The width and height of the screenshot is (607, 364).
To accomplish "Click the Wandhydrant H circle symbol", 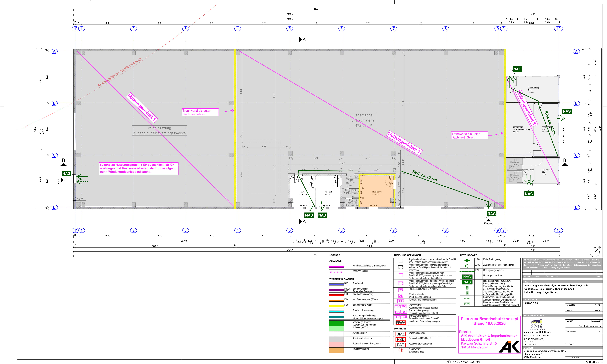I will pos(401,350).
